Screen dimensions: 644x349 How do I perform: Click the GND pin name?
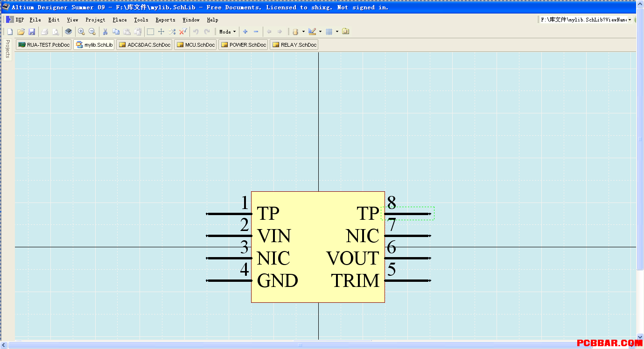[x=278, y=280]
